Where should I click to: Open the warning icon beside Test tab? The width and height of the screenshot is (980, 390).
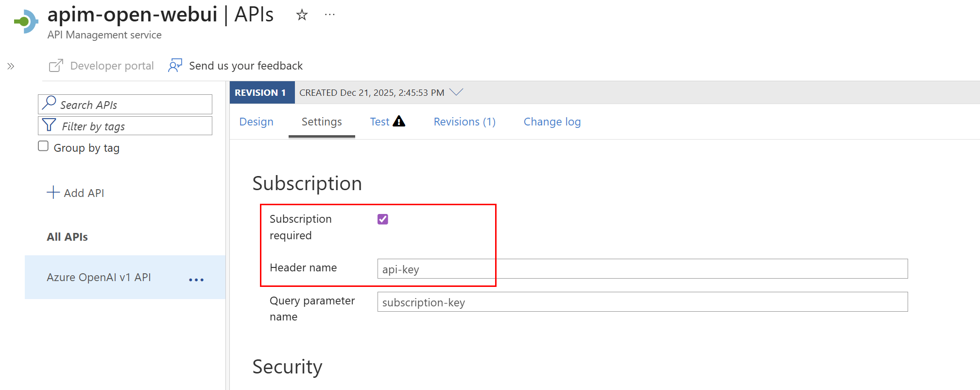pos(399,121)
